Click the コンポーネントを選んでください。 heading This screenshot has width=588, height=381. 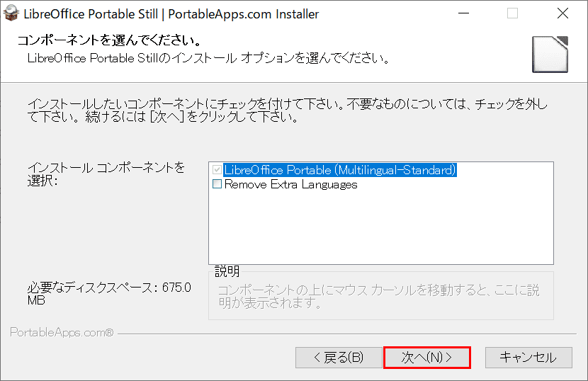pos(110,40)
